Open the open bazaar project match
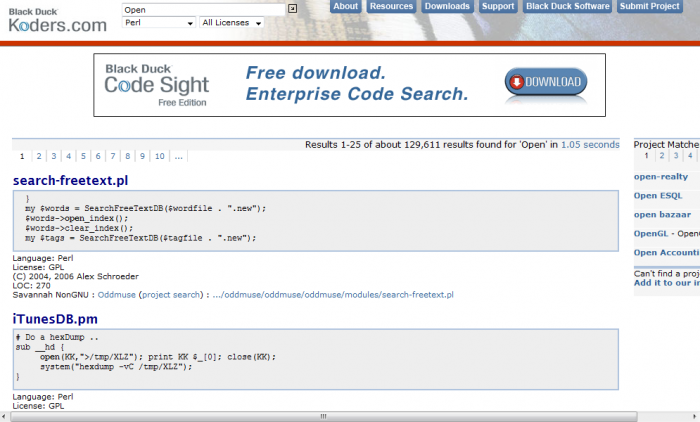The image size is (700, 422). coord(662,214)
